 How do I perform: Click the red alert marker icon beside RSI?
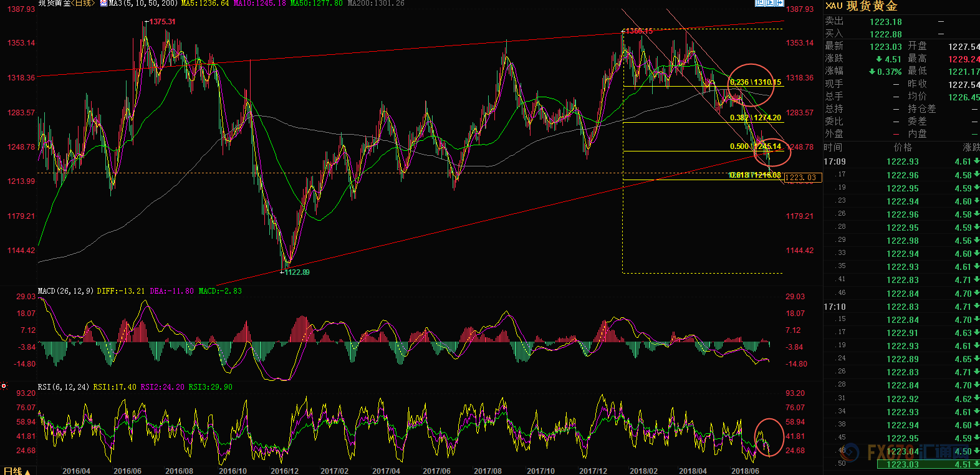(x=4, y=386)
